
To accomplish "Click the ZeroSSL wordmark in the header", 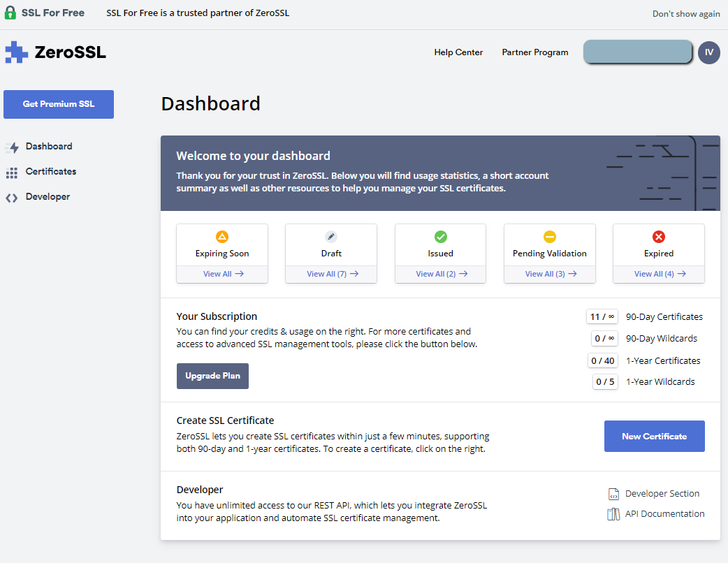I will click(70, 52).
